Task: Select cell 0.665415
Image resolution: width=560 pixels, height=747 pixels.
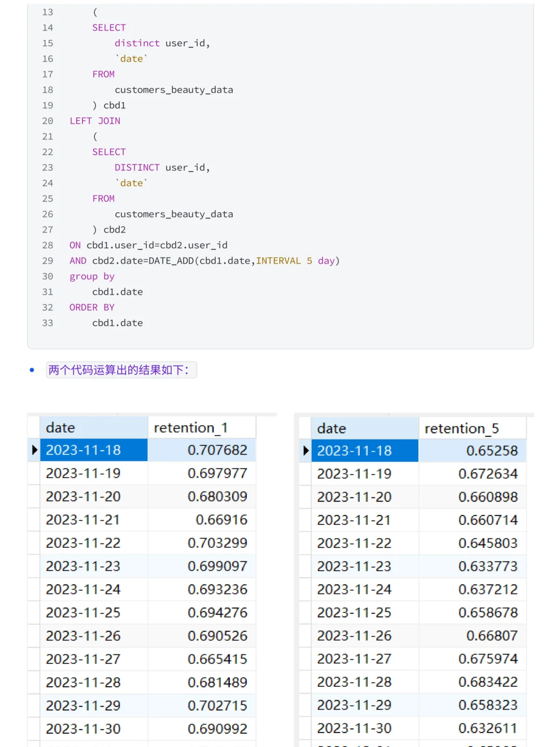Action: (x=202, y=659)
